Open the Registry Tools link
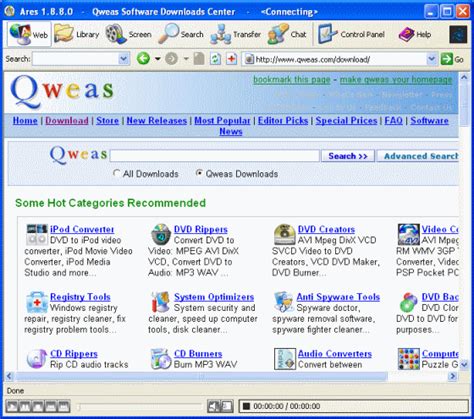The height and width of the screenshot is (419, 474). (x=80, y=297)
